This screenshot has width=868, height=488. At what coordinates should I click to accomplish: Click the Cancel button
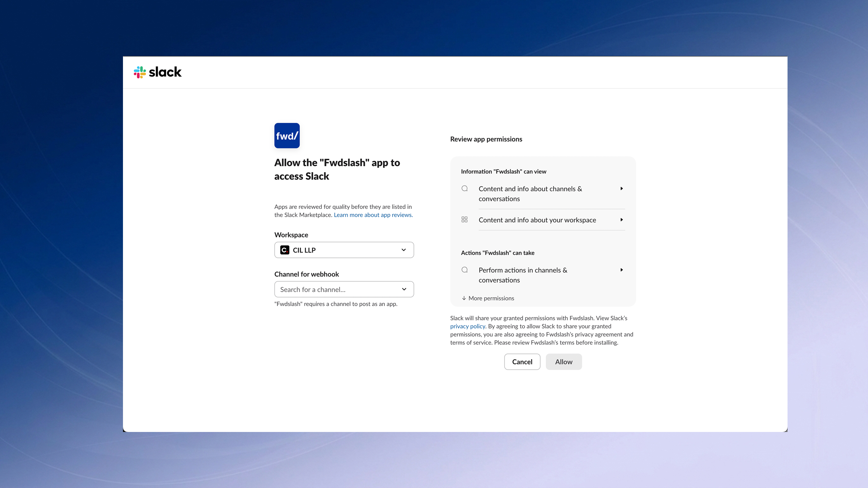tap(522, 362)
